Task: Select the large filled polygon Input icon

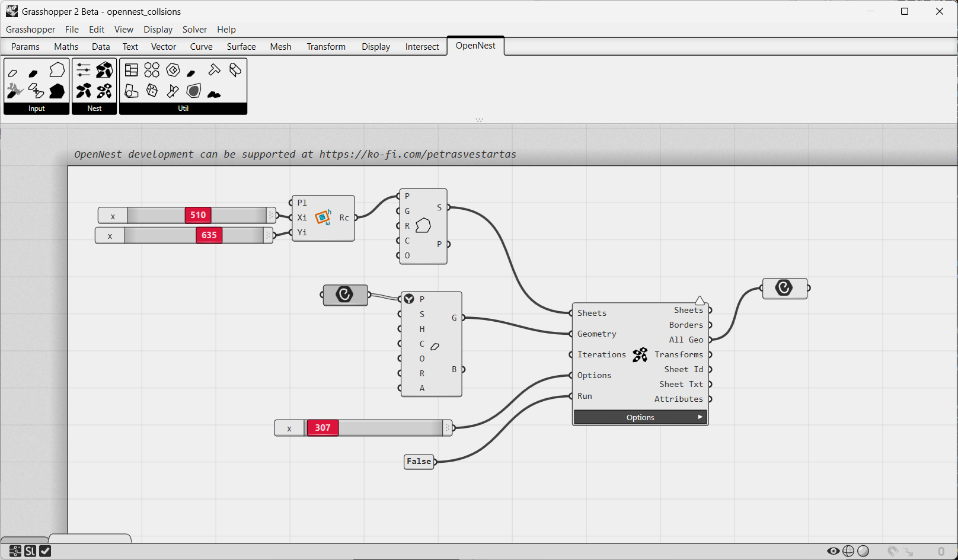Action: (x=57, y=91)
